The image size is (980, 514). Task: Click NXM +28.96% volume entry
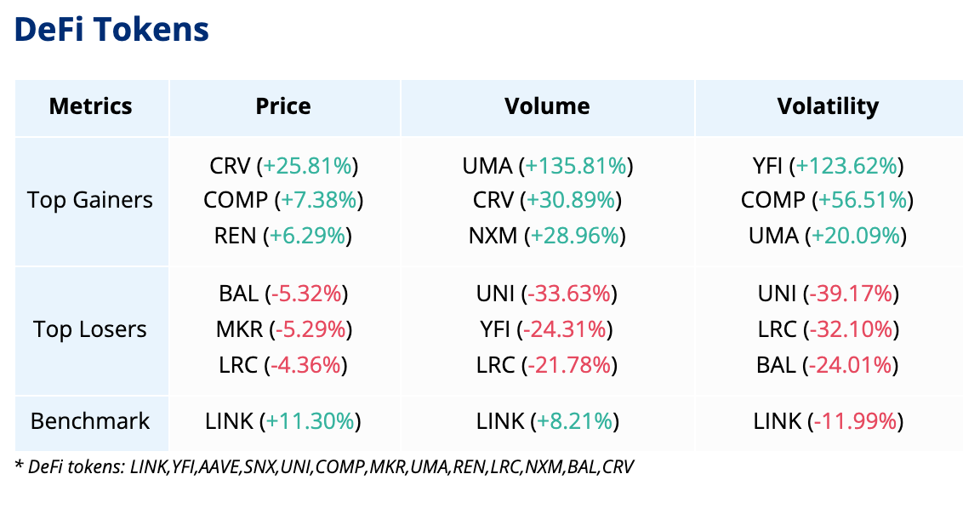tap(547, 235)
